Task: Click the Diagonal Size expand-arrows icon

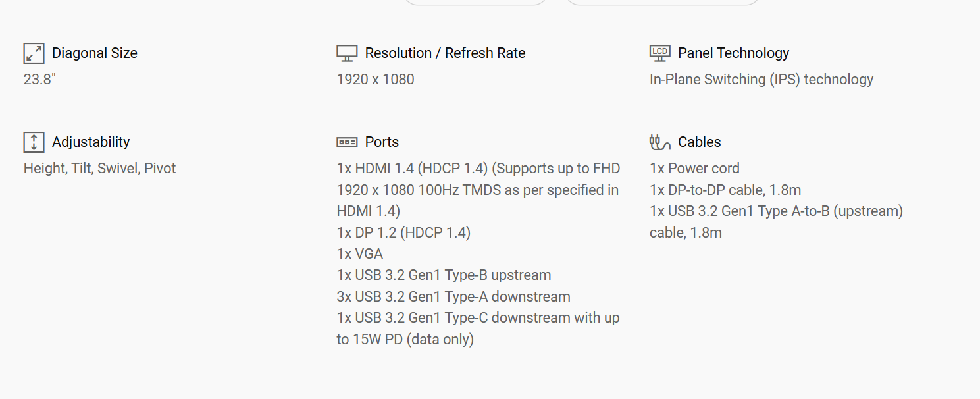Action: [x=34, y=53]
